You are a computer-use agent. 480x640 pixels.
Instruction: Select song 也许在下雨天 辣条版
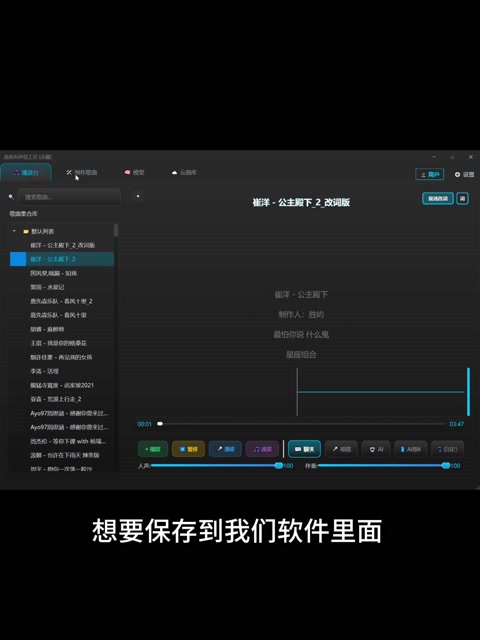[x=64, y=455]
